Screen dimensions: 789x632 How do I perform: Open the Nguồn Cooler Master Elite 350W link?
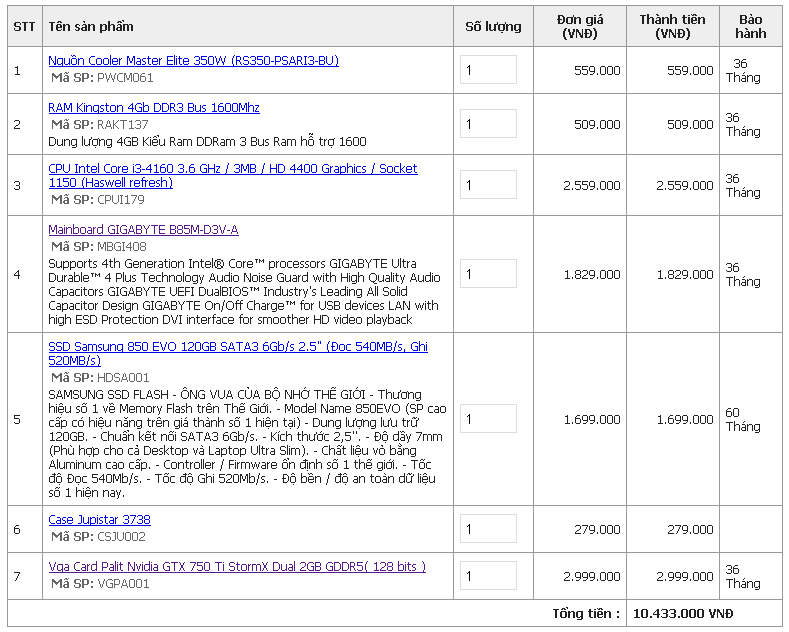[x=193, y=61]
